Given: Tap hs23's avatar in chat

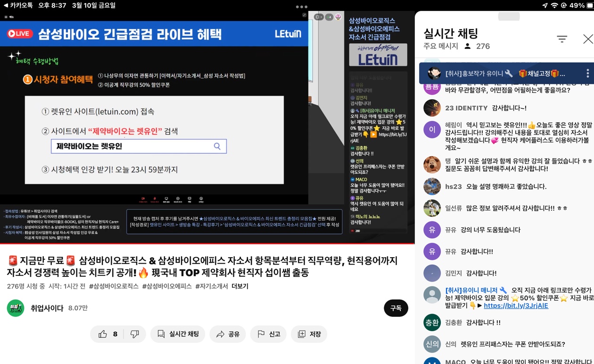Looking at the screenshot, I should pos(432,186).
